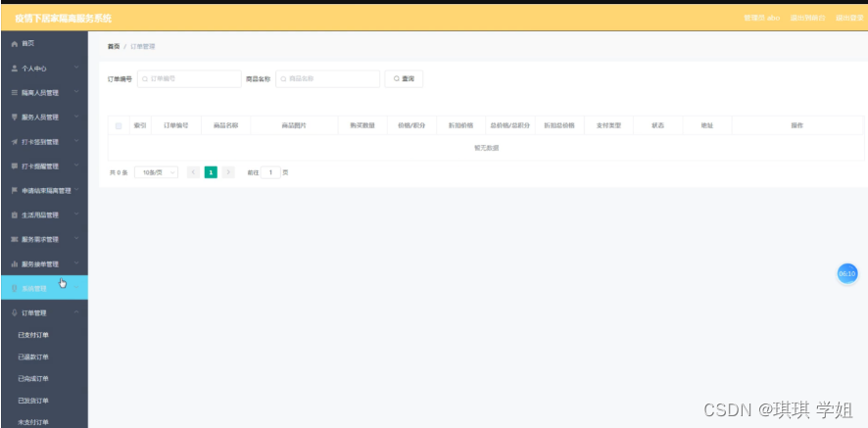
Task: Click 退出登录 in the top header
Action: point(849,18)
